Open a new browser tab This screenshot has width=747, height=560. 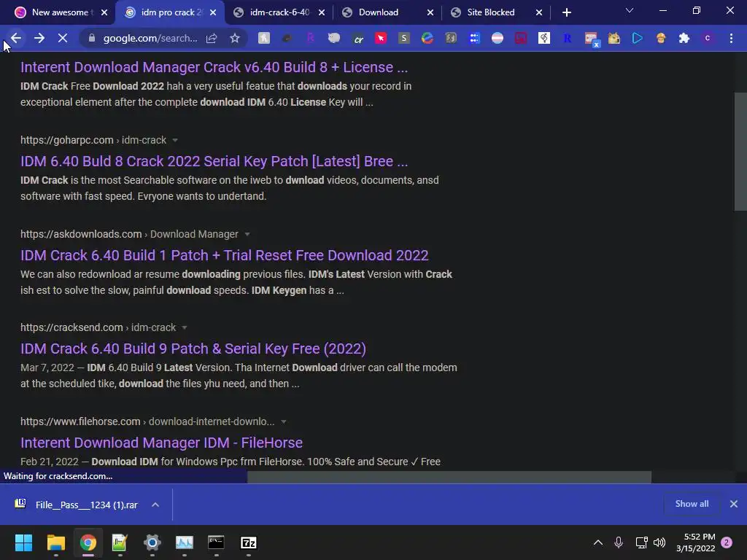coord(566,12)
